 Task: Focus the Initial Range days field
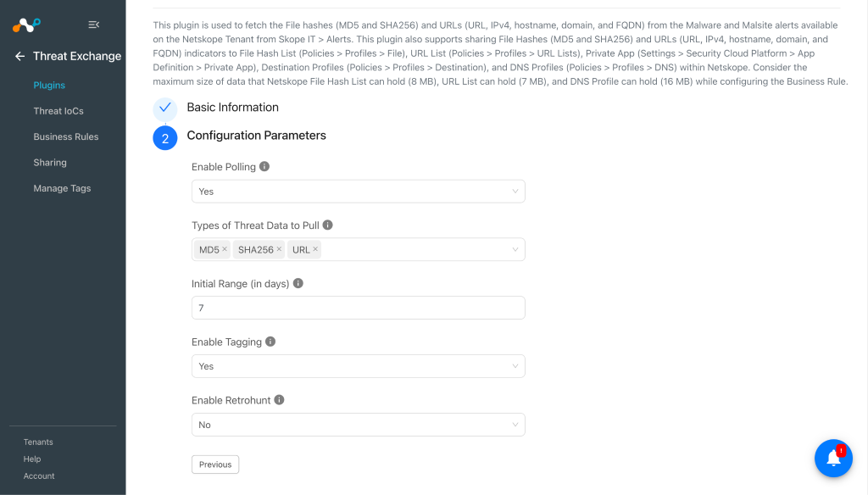click(x=359, y=308)
